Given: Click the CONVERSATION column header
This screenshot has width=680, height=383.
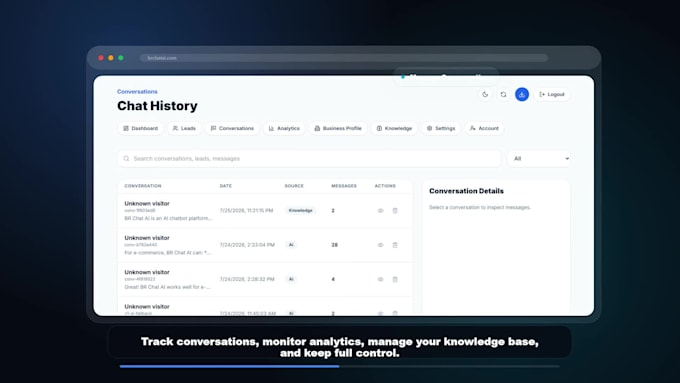Looking at the screenshot, I should [x=143, y=186].
